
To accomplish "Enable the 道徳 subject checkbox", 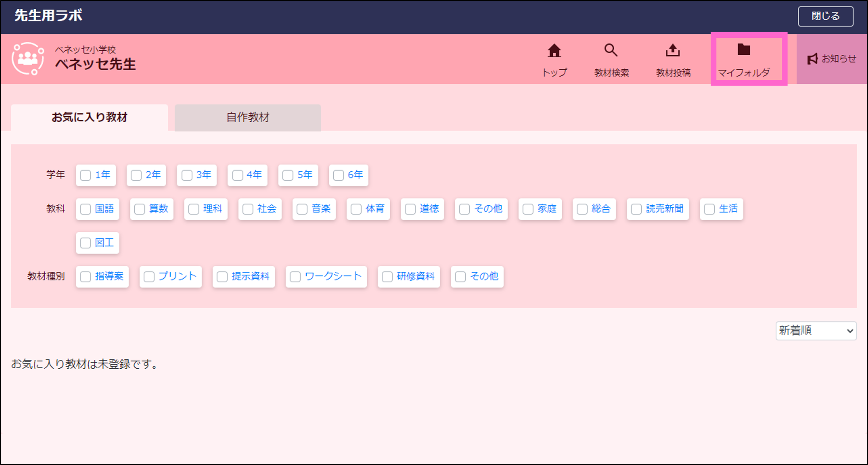I will pos(410,209).
